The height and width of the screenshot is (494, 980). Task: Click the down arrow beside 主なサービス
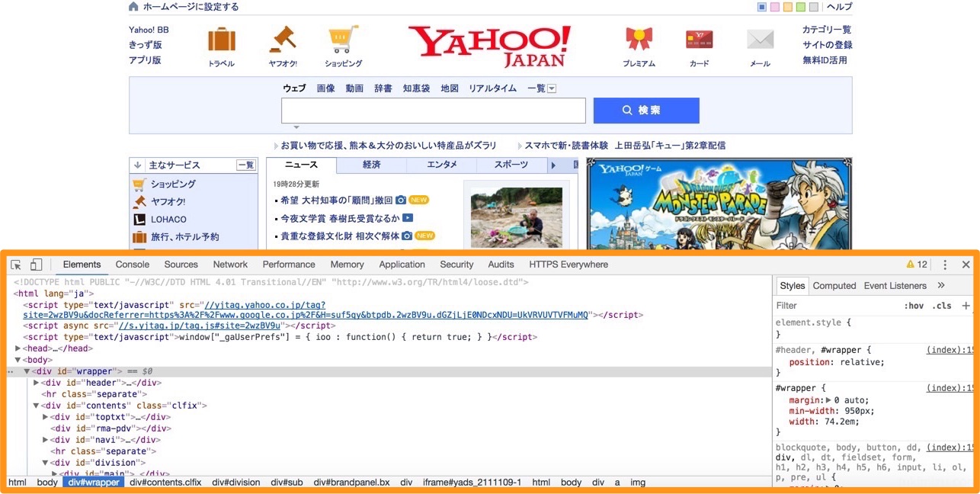138,165
